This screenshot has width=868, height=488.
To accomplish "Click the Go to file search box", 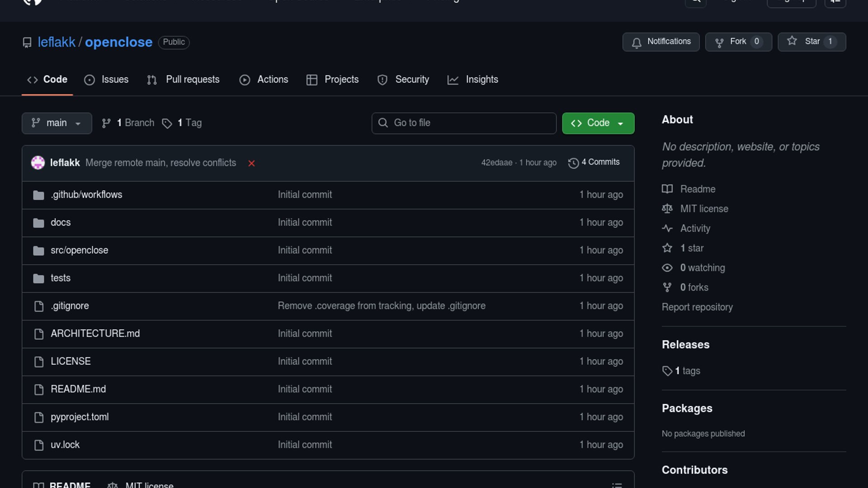I will [x=464, y=123].
